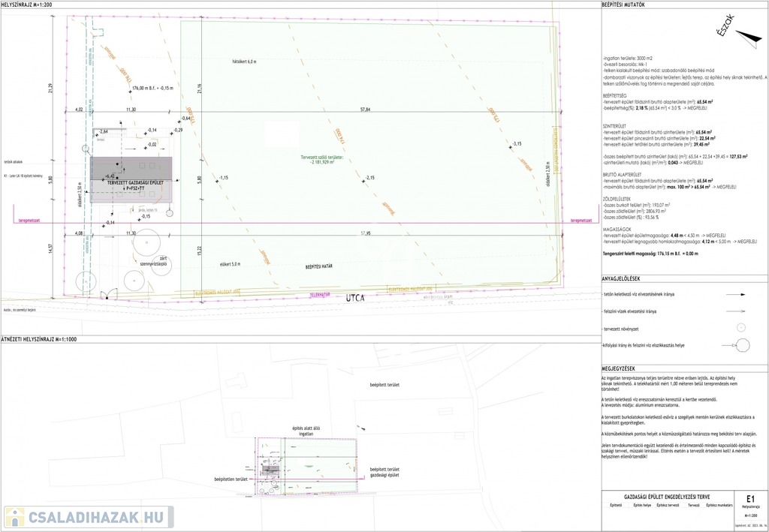Click the E1 sheet number in title block
The height and width of the screenshot is (532, 769).
click(x=750, y=497)
